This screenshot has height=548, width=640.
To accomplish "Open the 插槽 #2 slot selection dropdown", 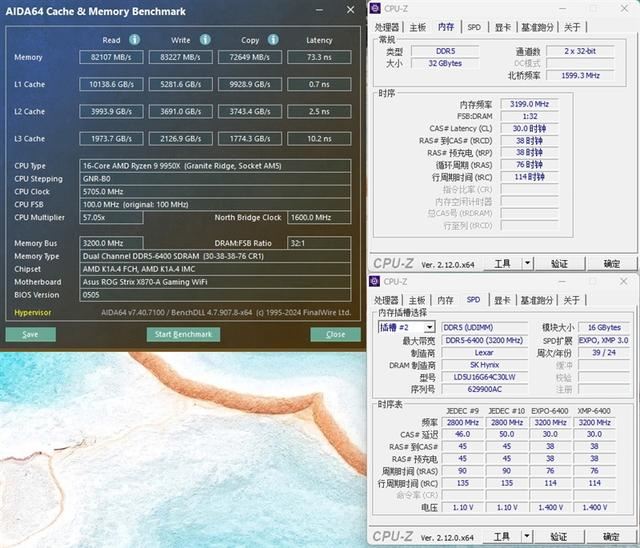I will click(430, 327).
